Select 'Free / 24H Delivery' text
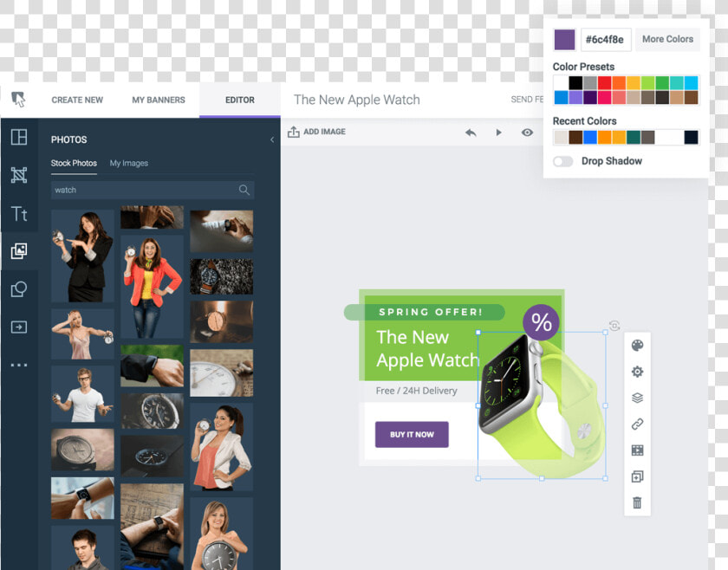728x570 pixels. [417, 391]
